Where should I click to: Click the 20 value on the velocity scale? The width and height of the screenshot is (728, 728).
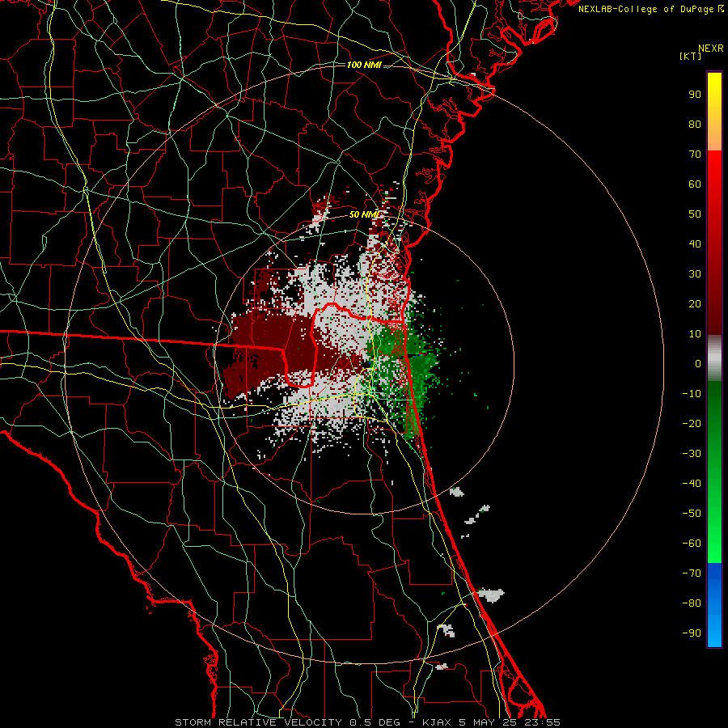695,304
